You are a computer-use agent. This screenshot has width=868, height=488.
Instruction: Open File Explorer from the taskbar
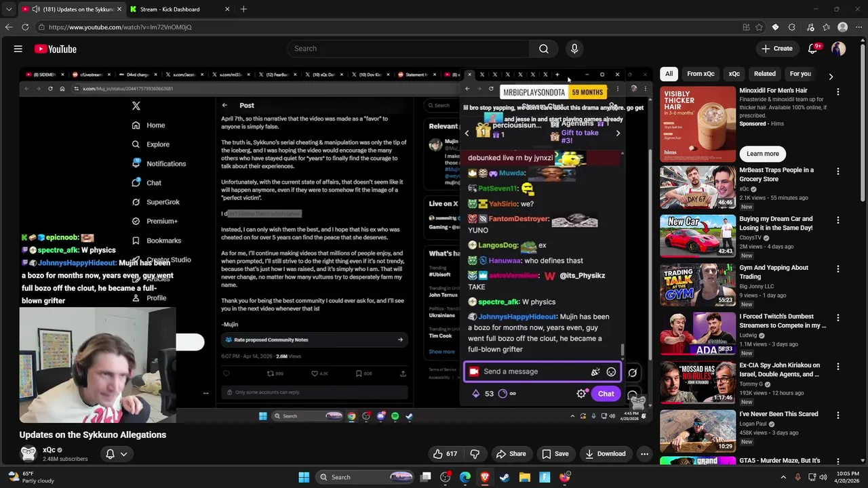point(524,477)
